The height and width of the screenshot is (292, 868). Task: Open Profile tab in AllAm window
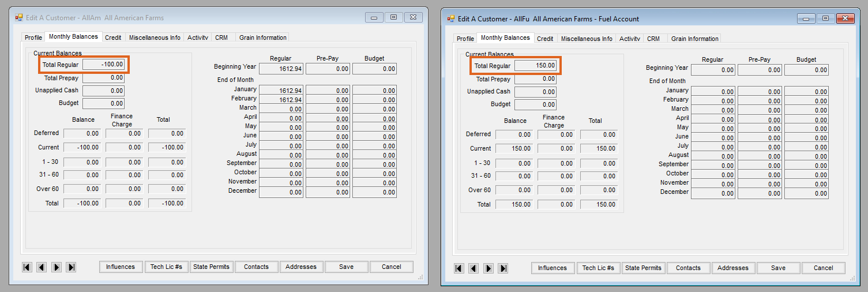click(x=33, y=38)
